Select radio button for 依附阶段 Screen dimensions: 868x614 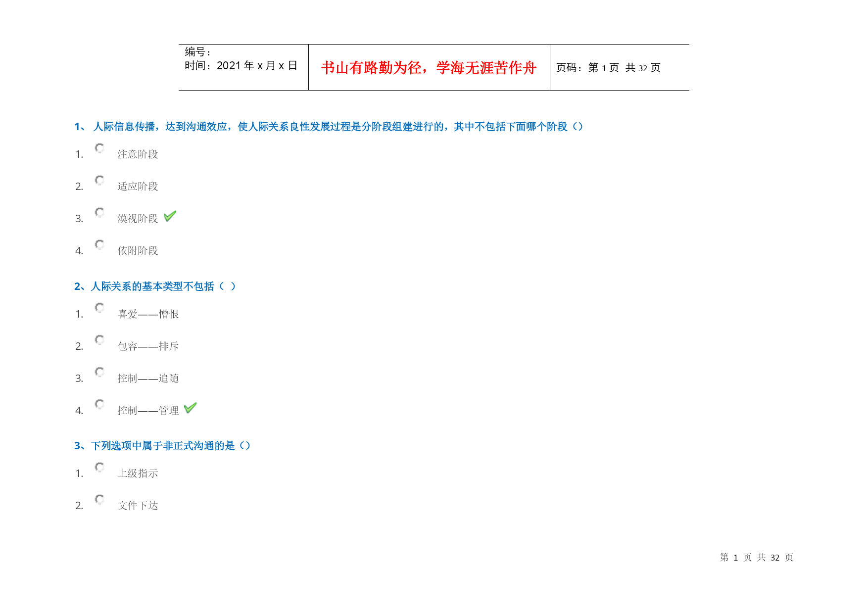pos(99,244)
